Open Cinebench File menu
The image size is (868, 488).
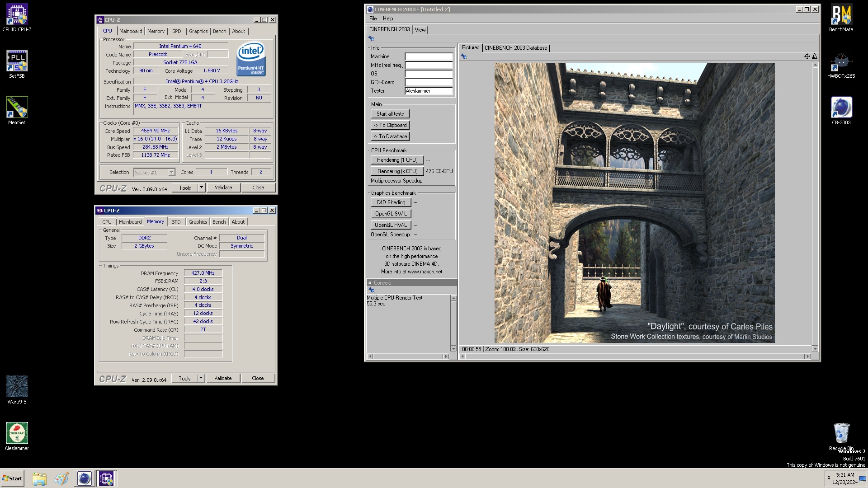373,19
